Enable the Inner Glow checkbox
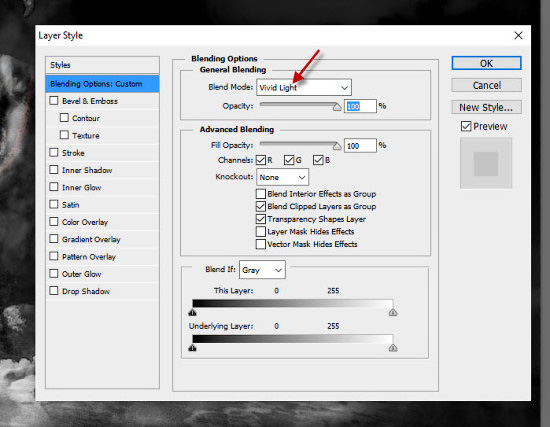Screen dimensions: 550x427 point(54,187)
